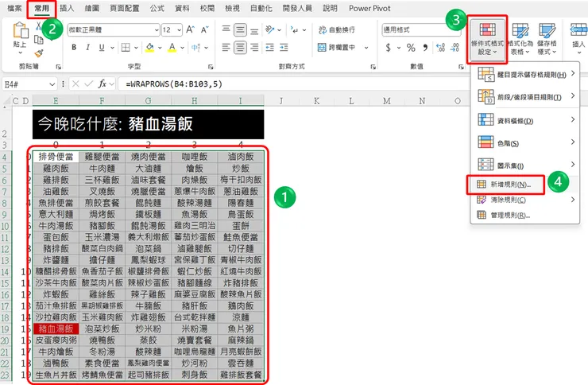Click the insert function fx icon
The height and width of the screenshot is (385, 588).
click(x=102, y=84)
